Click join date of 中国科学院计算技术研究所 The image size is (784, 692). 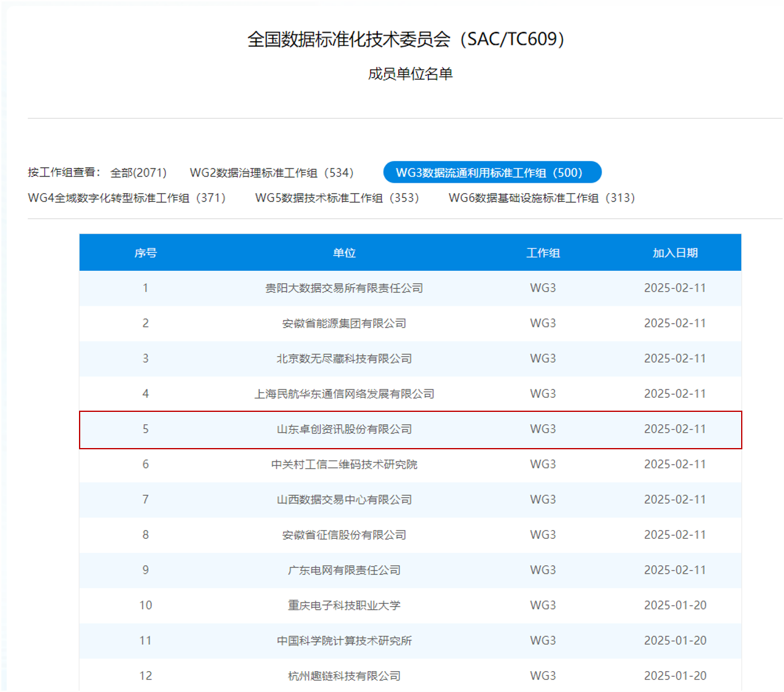point(675,640)
